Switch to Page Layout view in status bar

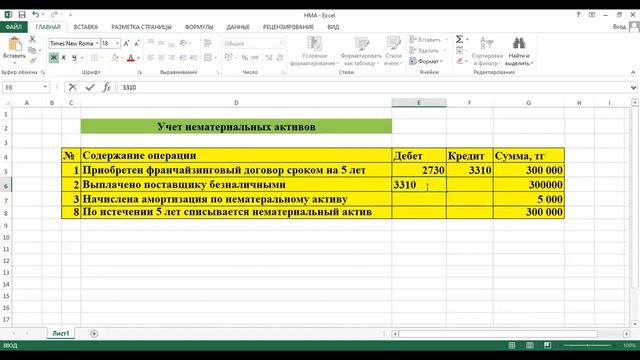[x=529, y=346]
